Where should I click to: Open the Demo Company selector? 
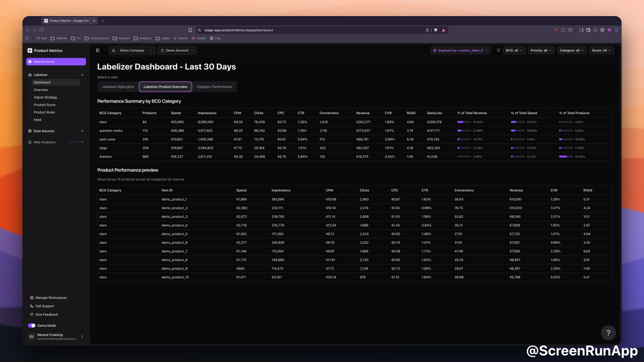pyautogui.click(x=131, y=50)
